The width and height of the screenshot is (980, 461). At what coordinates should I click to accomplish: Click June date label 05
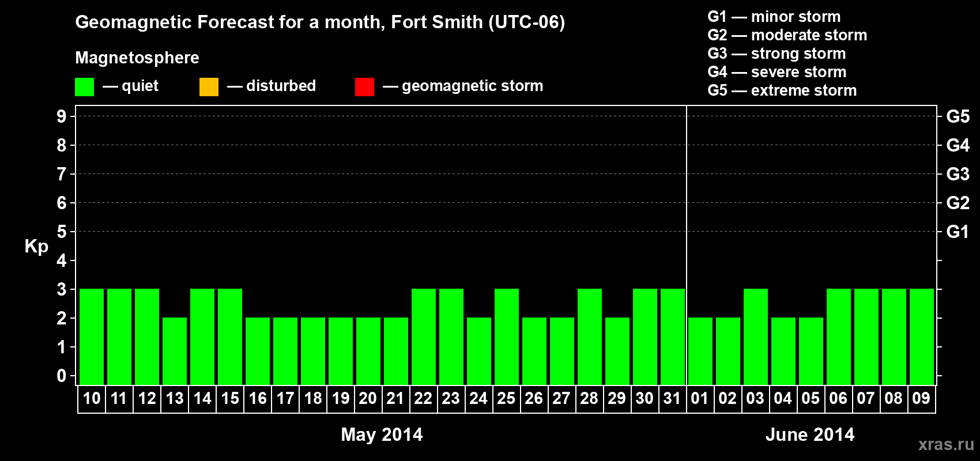pos(811,398)
